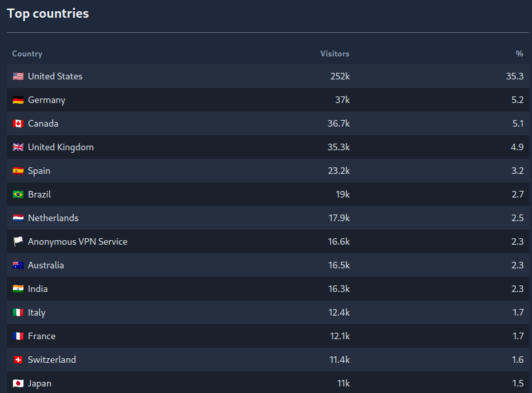Viewport: 532px width, 393px height.
Task: Select the Spain country row label
Action: pos(39,171)
